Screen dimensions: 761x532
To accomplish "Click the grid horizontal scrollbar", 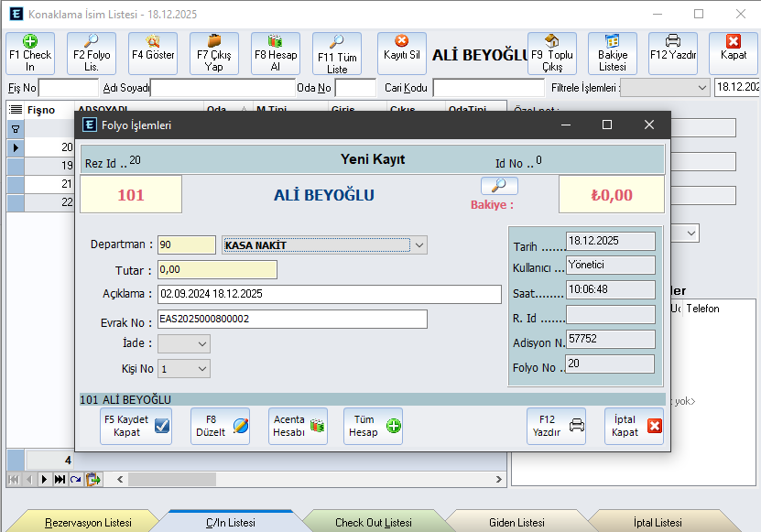I will tap(311, 479).
